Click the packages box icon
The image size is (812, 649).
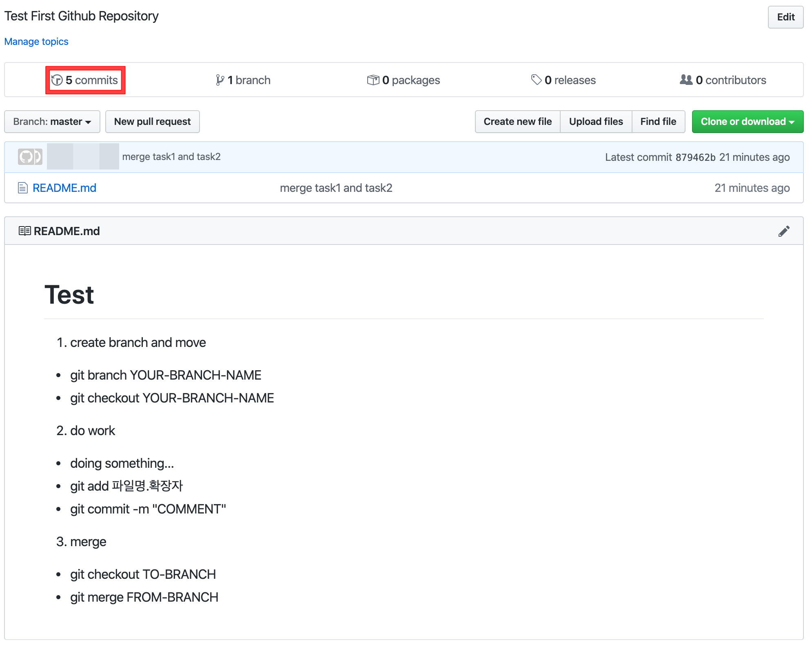pos(373,80)
